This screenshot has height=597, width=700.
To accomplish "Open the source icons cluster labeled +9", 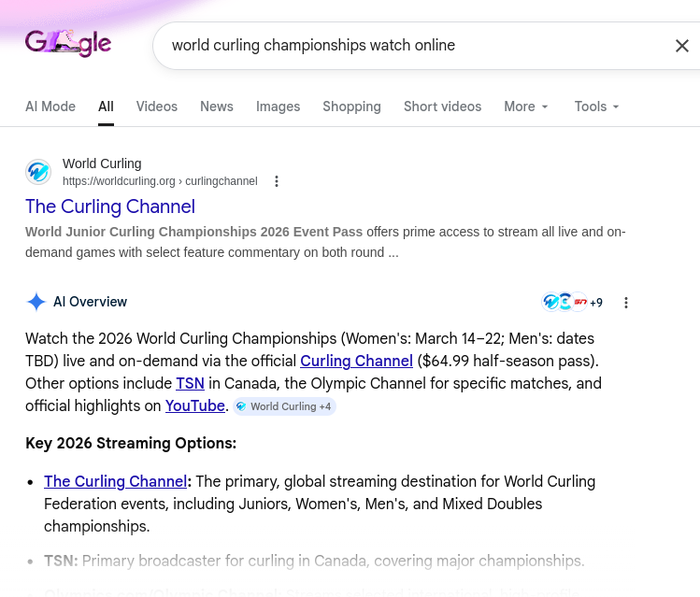I will tap(572, 303).
